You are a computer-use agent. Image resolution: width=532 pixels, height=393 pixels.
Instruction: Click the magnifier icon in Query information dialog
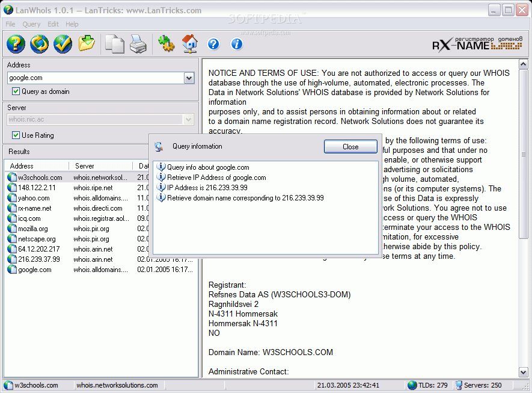click(159, 147)
